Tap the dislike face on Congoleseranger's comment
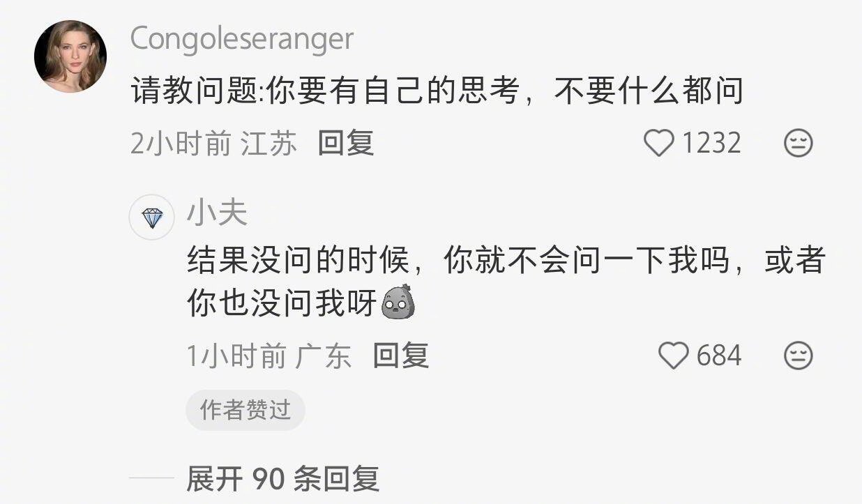Viewport: 862px width, 504px height. 799,144
